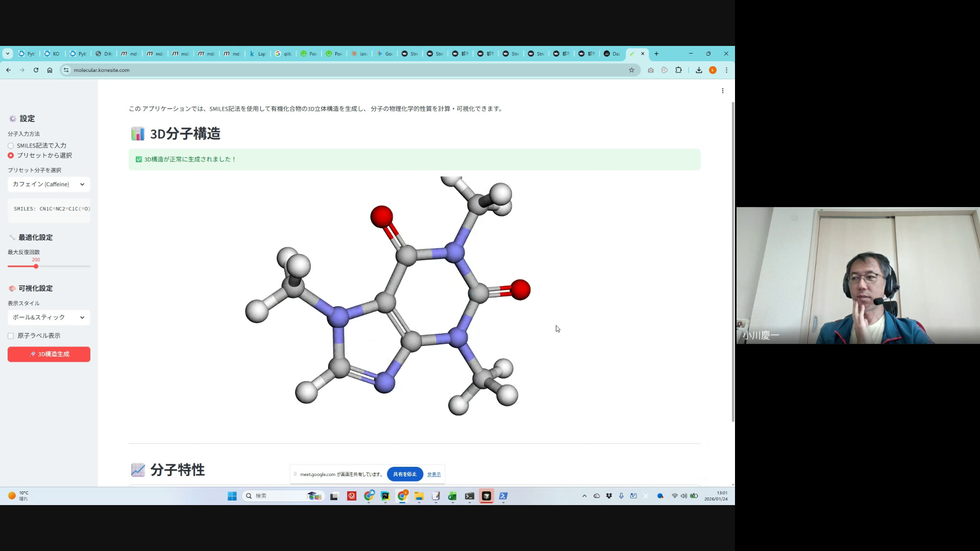Reload the page with the refresh icon
Screen dimensions: 980x551
tap(36, 70)
